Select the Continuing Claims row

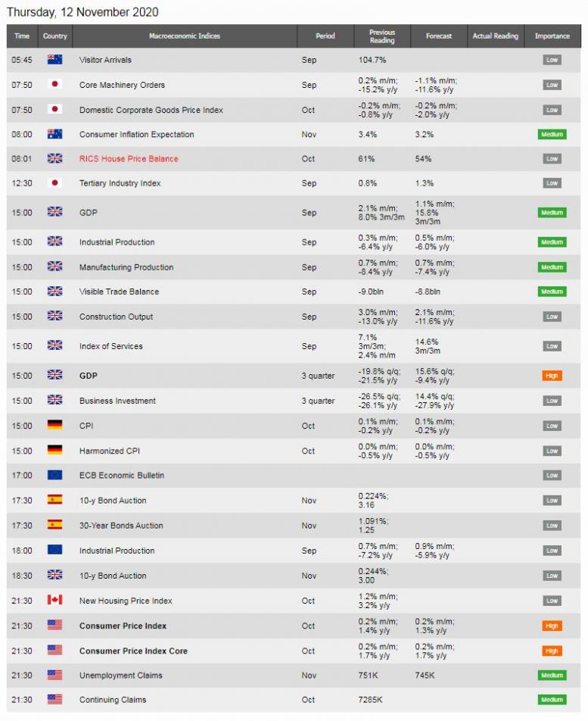pyautogui.click(x=294, y=700)
